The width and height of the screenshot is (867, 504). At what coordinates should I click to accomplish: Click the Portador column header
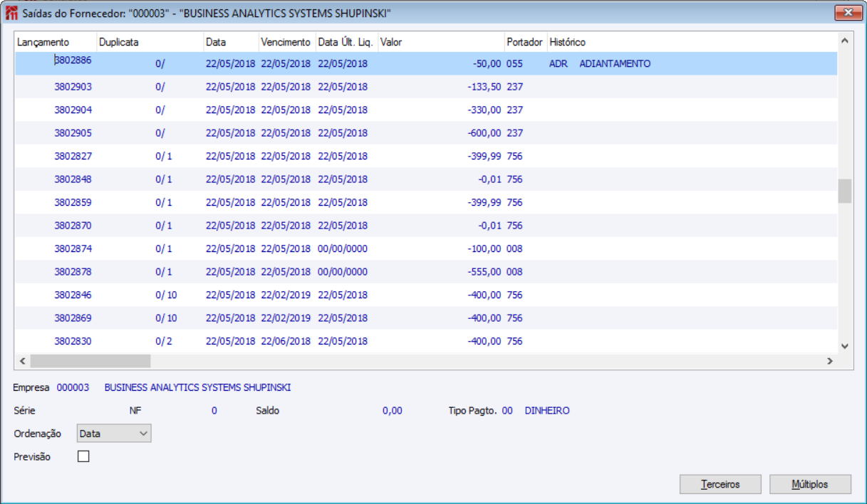click(526, 42)
